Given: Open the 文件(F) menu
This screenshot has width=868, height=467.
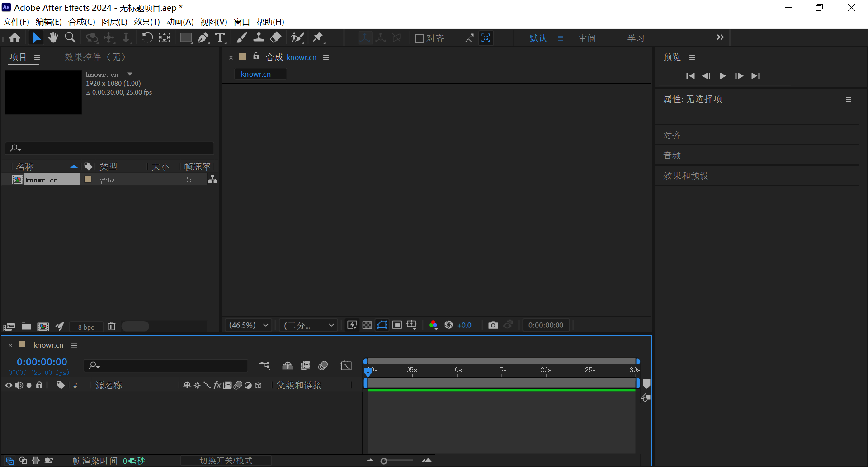Looking at the screenshot, I should (16, 22).
